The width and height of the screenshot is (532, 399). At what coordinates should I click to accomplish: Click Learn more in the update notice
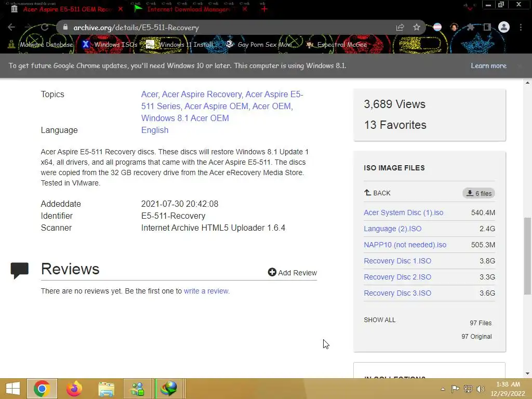pyautogui.click(x=488, y=66)
